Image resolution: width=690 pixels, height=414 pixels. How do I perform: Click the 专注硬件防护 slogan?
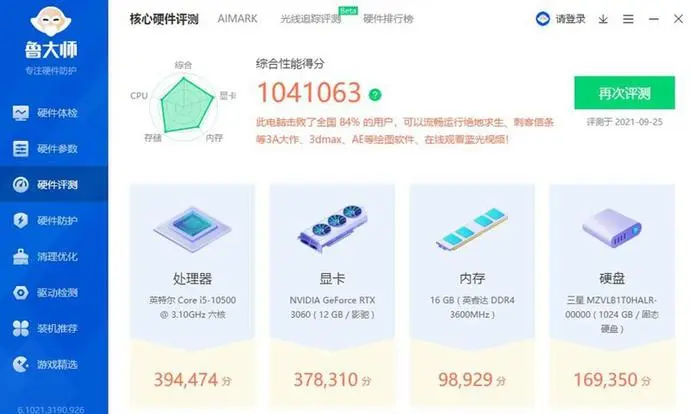click(x=51, y=71)
